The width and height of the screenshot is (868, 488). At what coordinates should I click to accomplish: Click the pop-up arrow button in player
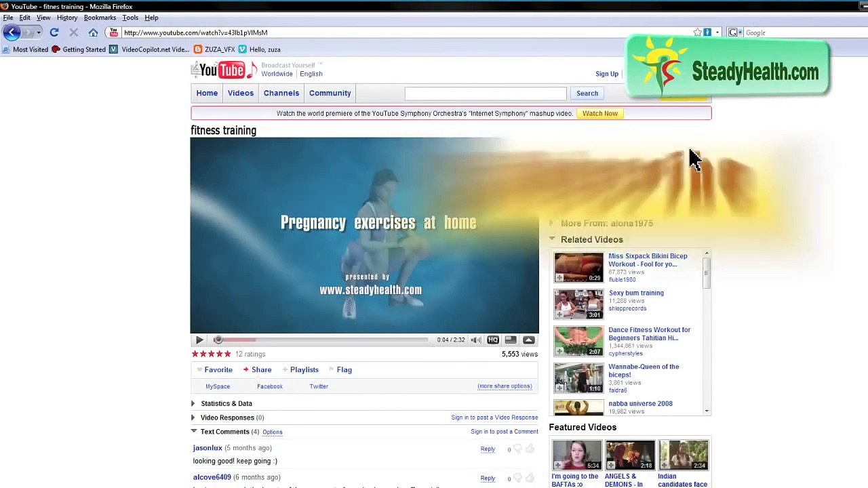click(529, 340)
